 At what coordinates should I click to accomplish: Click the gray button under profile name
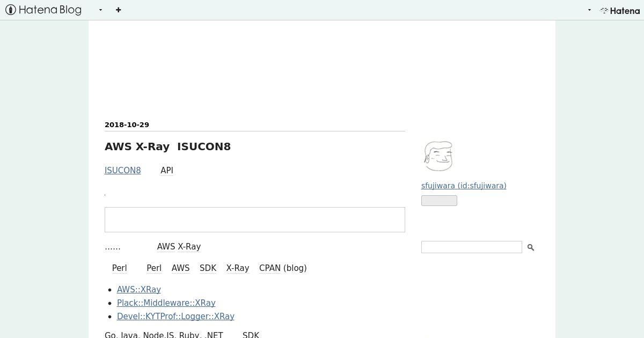(x=439, y=201)
